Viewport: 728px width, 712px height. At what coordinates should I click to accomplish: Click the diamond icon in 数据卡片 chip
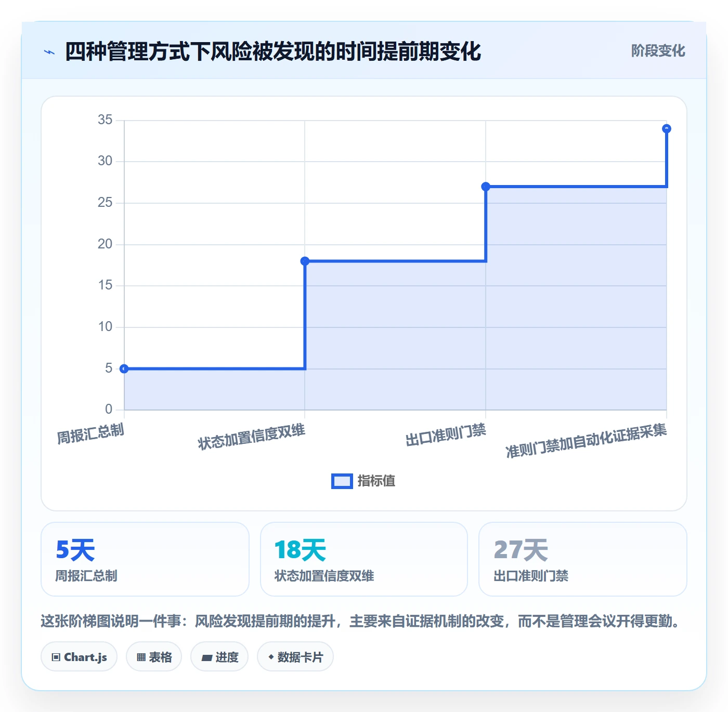271,657
